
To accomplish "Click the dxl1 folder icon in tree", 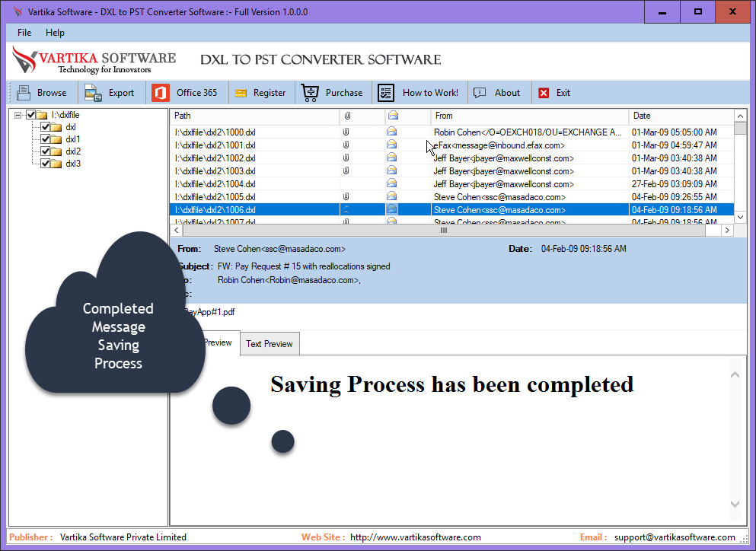I will pyautogui.click(x=57, y=139).
